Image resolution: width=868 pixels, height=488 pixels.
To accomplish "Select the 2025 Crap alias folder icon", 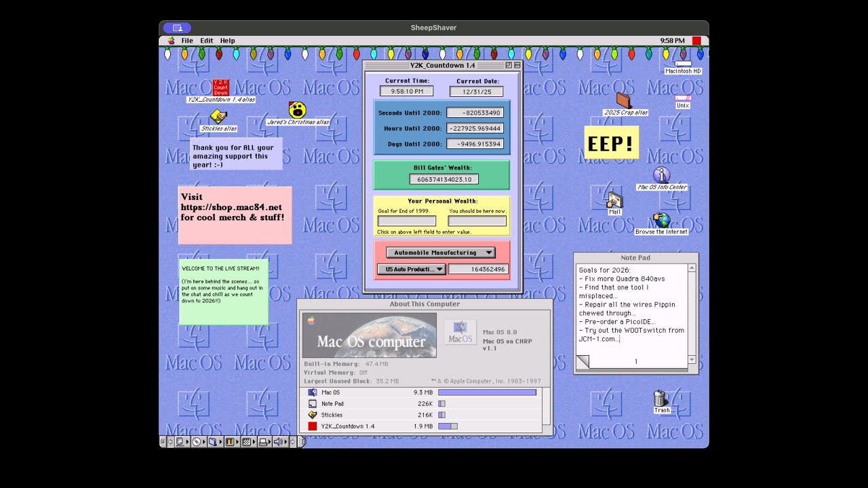I will pos(624,100).
